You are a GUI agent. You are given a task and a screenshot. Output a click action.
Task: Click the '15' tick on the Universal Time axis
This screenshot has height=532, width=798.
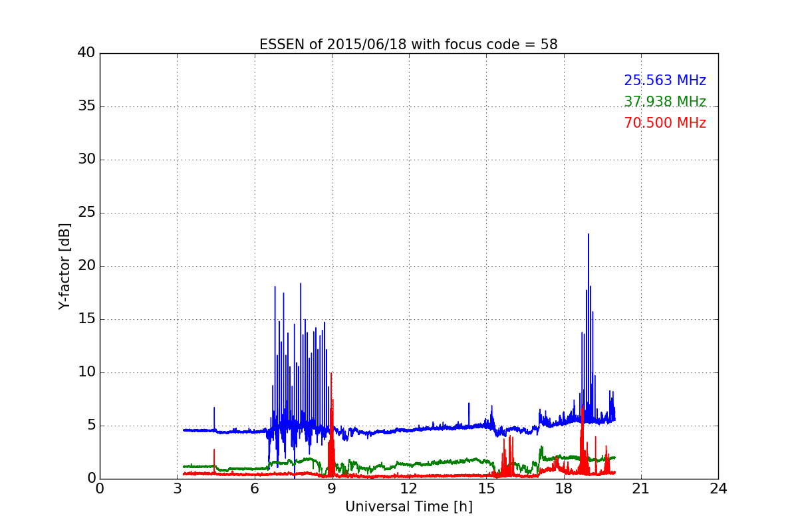(x=486, y=489)
